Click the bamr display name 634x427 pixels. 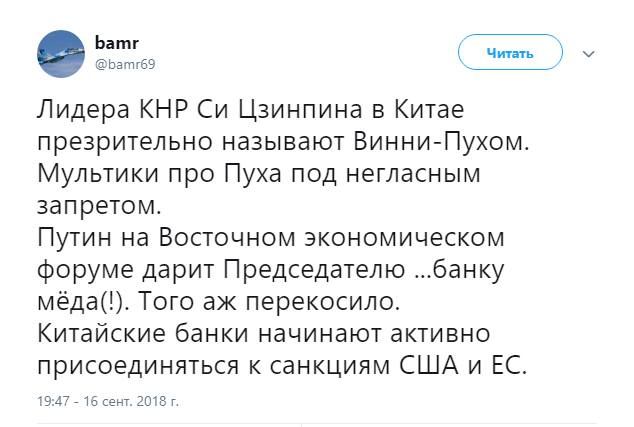coord(116,42)
